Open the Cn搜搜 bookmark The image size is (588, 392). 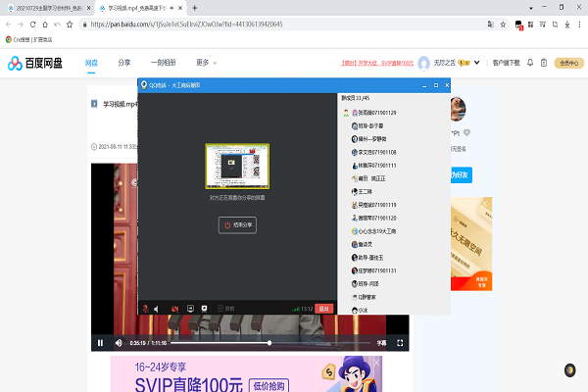pyautogui.click(x=28, y=39)
